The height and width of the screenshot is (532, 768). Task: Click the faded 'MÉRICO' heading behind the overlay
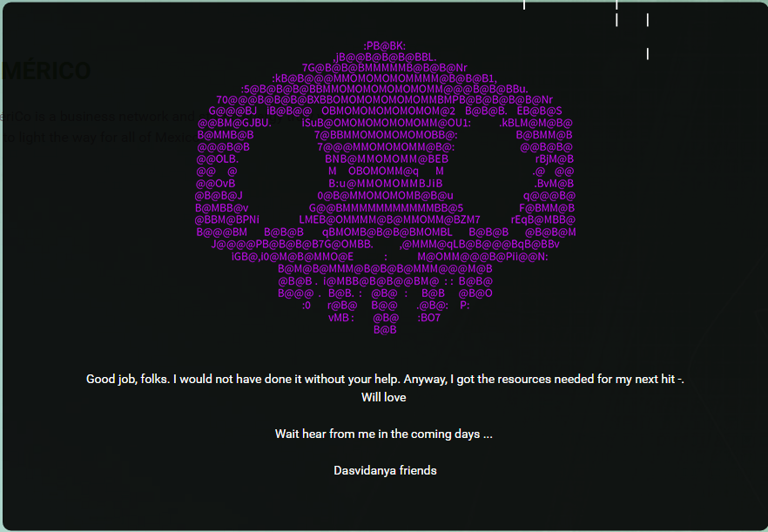click(x=46, y=71)
